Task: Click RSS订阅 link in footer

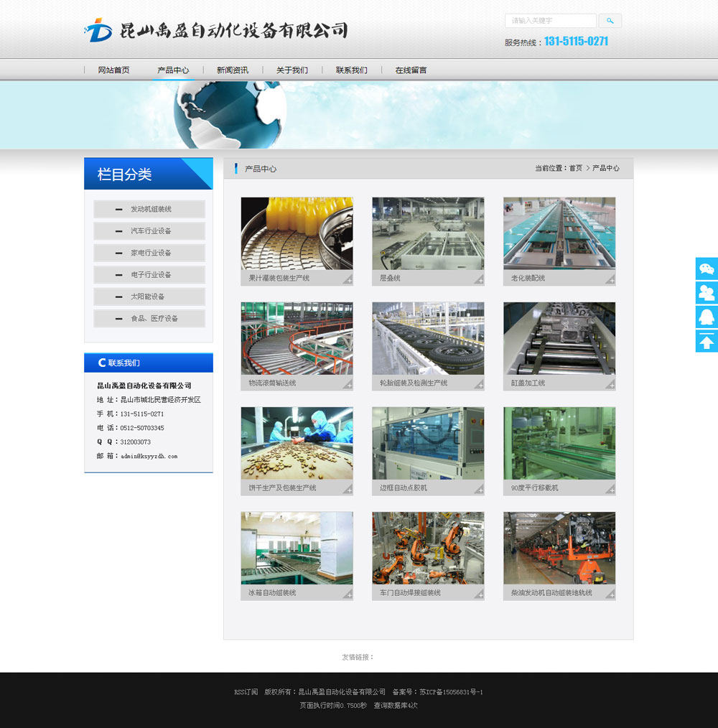Action: [246, 692]
